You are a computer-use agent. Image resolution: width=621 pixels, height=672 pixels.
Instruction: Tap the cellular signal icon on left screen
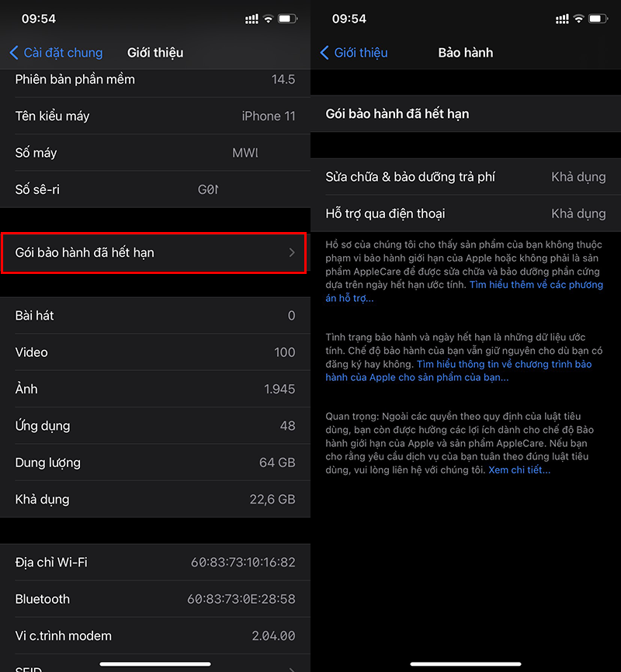(x=252, y=18)
